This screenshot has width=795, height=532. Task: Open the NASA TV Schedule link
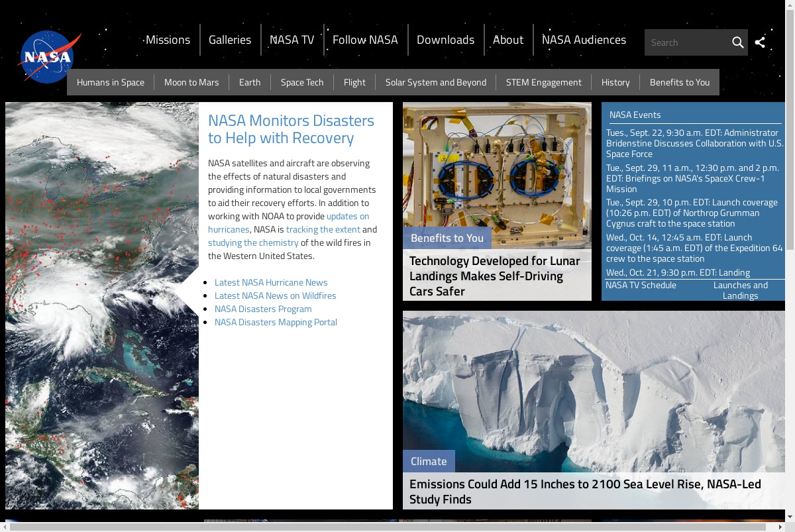pos(641,285)
